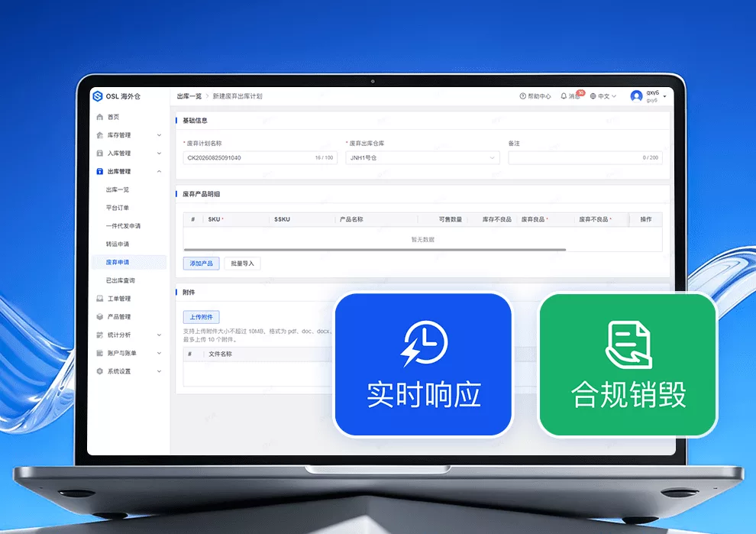Open the qxy6 account dropdown arrow

coord(664,96)
